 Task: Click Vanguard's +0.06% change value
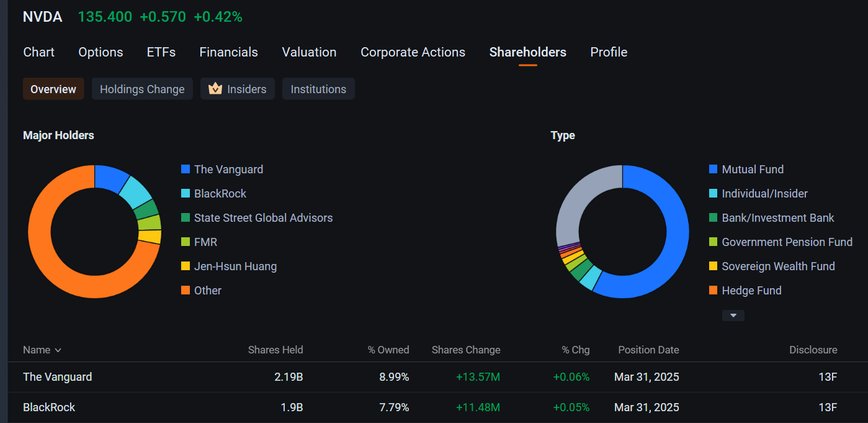click(571, 376)
